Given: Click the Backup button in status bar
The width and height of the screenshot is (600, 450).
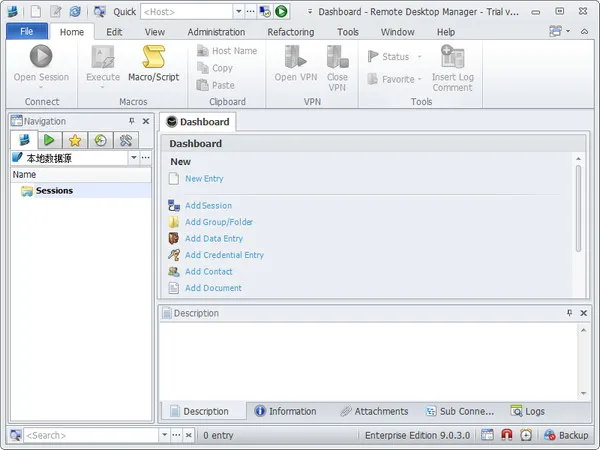Looking at the screenshot, I should click(566, 435).
